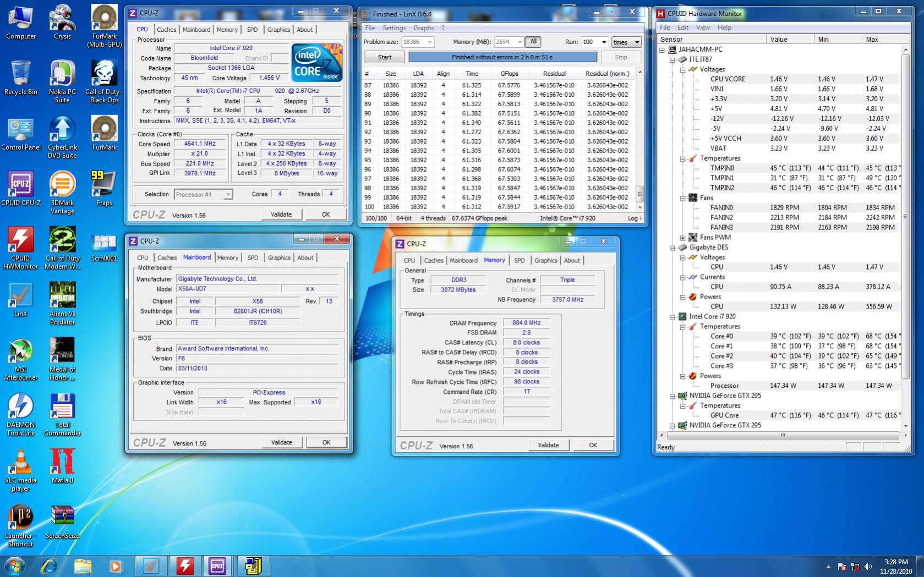The height and width of the screenshot is (577, 924).
Task: Expand the Fans PWM tree node
Action: click(x=683, y=238)
